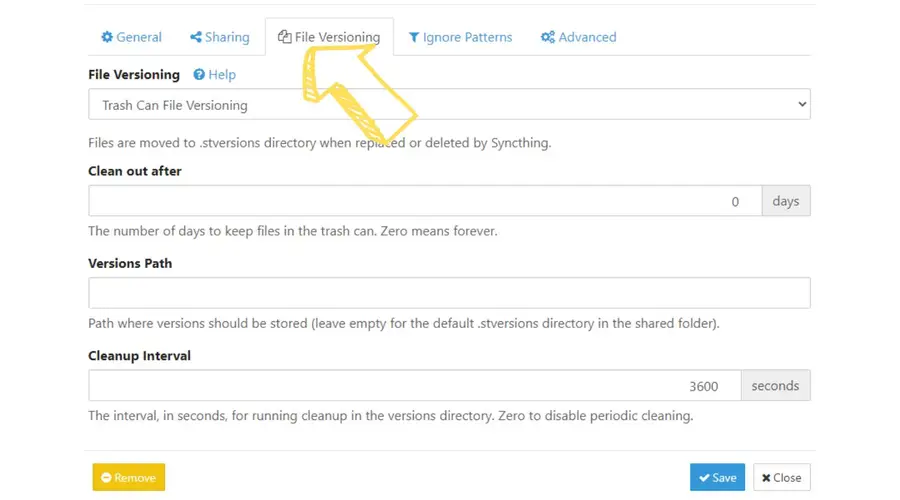Viewport: 900px width, 500px height.
Task: Click the days unit label
Action: pyautogui.click(x=786, y=201)
